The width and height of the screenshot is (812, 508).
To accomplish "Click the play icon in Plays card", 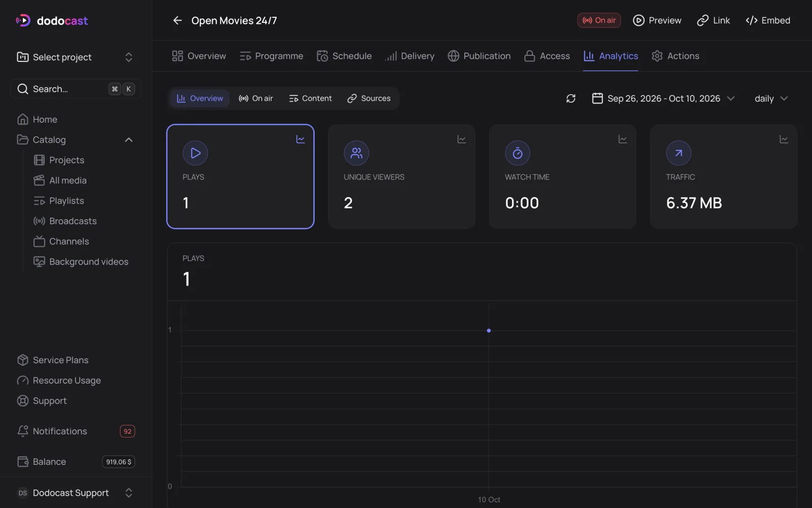I will pyautogui.click(x=195, y=153).
